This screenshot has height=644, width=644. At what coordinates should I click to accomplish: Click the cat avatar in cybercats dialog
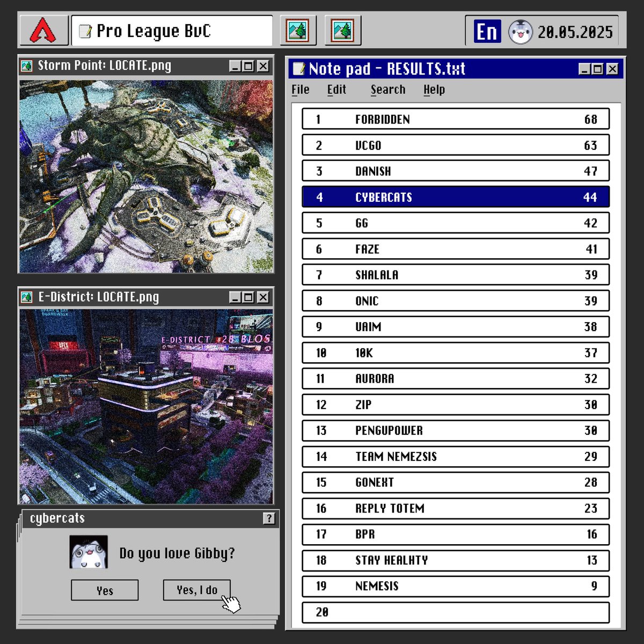pos(89,552)
